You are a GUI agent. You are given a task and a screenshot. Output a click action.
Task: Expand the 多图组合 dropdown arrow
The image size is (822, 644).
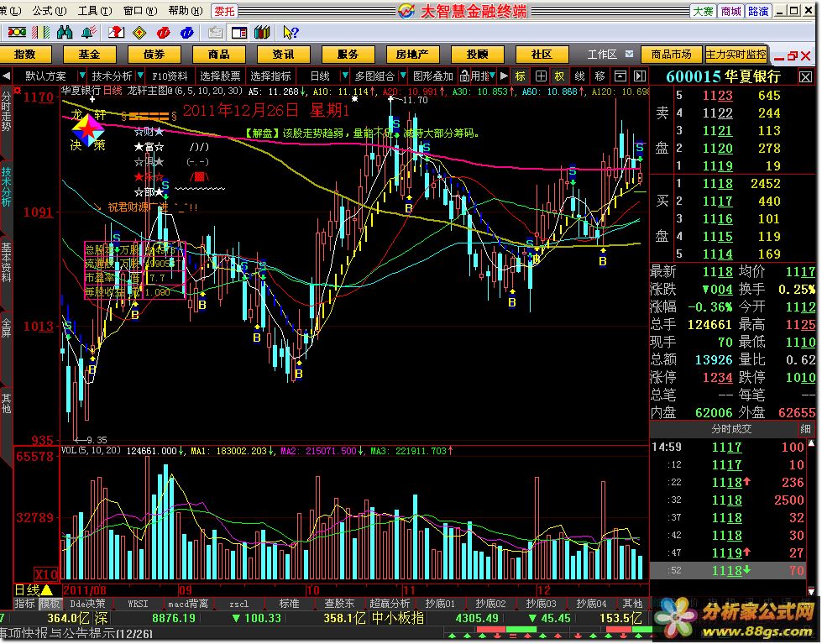point(403,76)
